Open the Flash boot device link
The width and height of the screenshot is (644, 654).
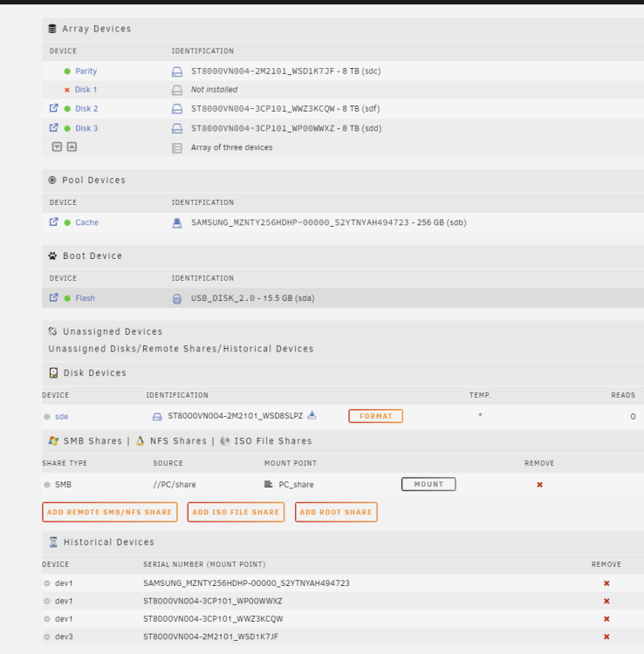coord(86,298)
